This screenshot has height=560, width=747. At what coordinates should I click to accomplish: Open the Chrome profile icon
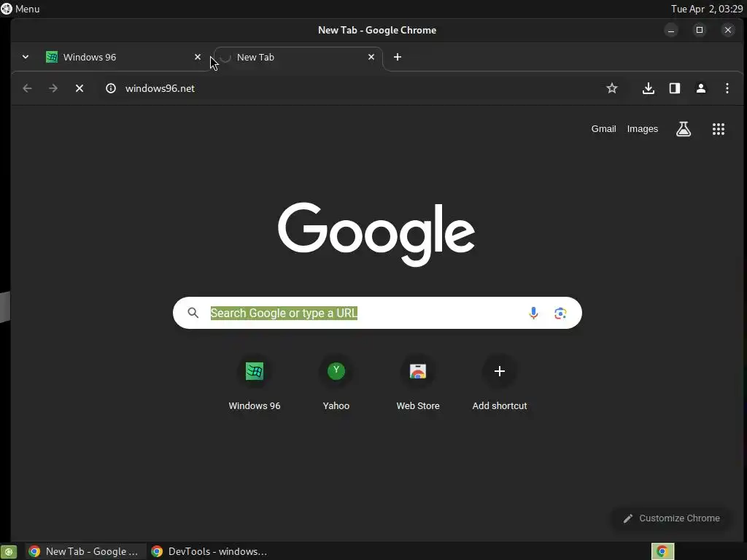coord(701,88)
